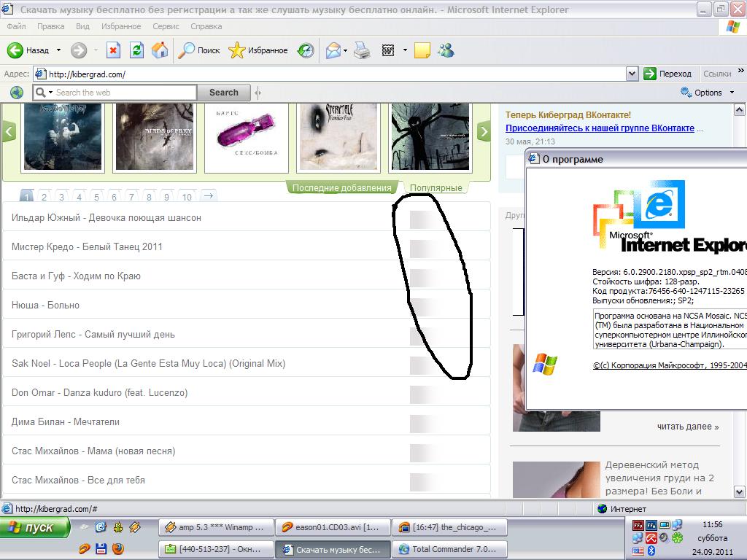Open the address bar dropdown arrow
The height and width of the screenshot is (560, 747).
point(632,74)
